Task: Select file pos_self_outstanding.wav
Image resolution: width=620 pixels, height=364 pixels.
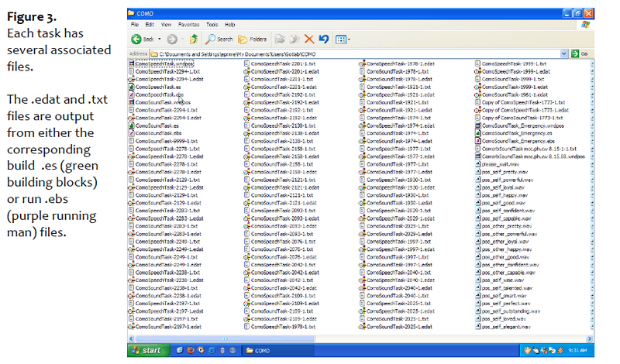Action: (x=508, y=311)
